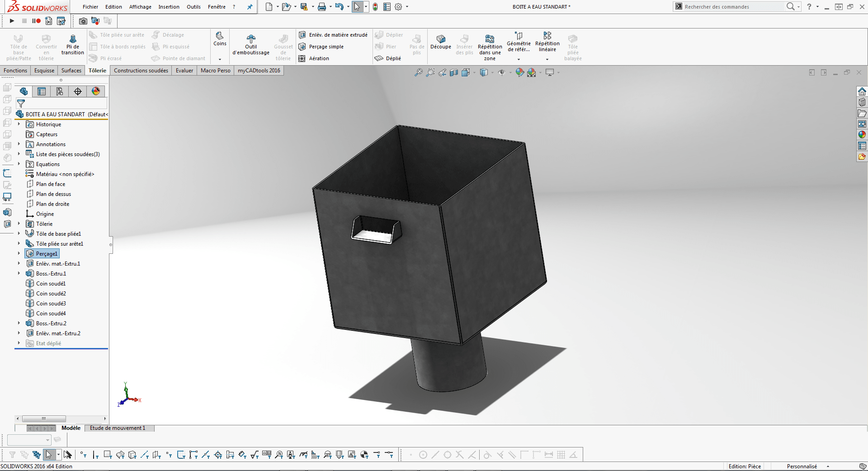868x471 pixels.
Task: Select Perçage simple tool
Action: coord(321,47)
